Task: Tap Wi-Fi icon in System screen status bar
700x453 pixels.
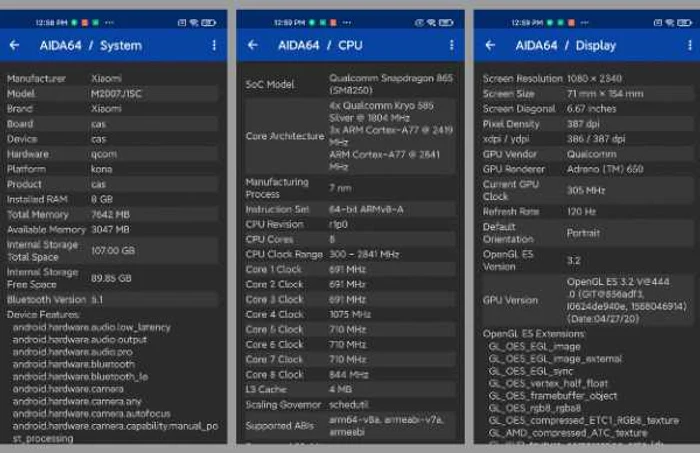Action: (x=194, y=22)
